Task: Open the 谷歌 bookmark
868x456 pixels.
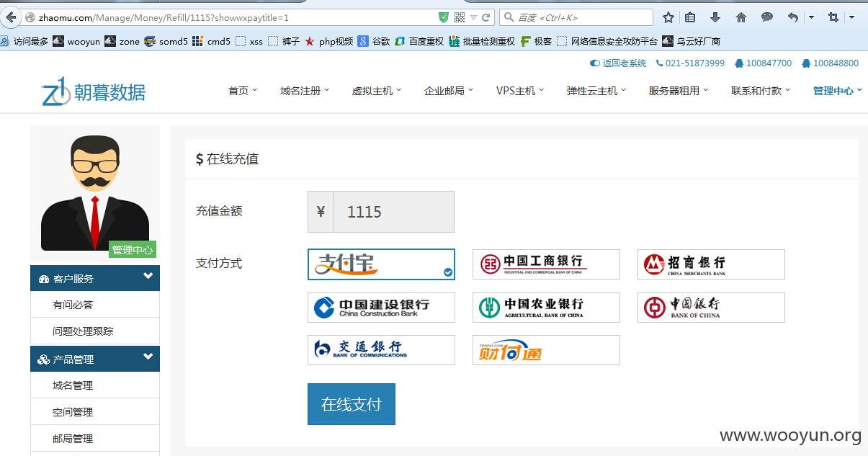Action: [x=374, y=41]
